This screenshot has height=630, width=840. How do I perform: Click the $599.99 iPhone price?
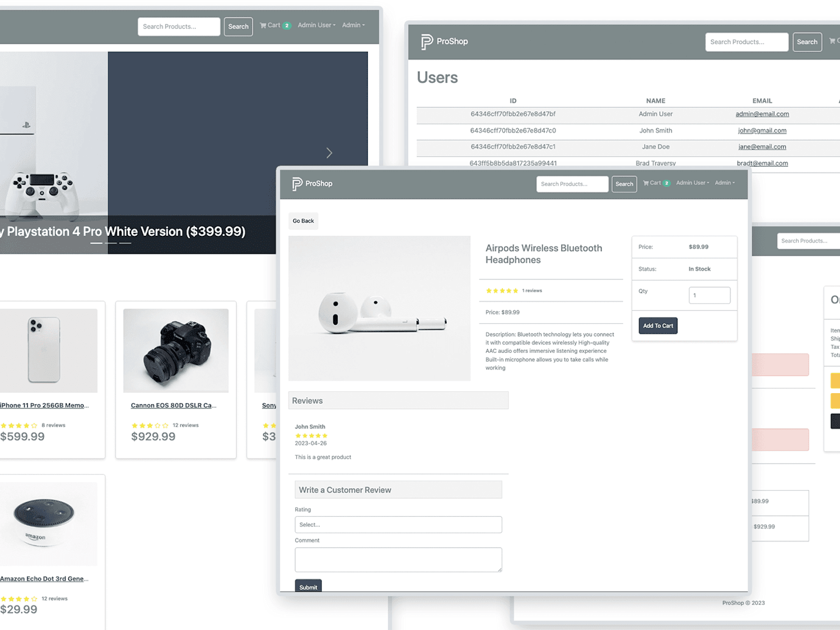pos(22,437)
